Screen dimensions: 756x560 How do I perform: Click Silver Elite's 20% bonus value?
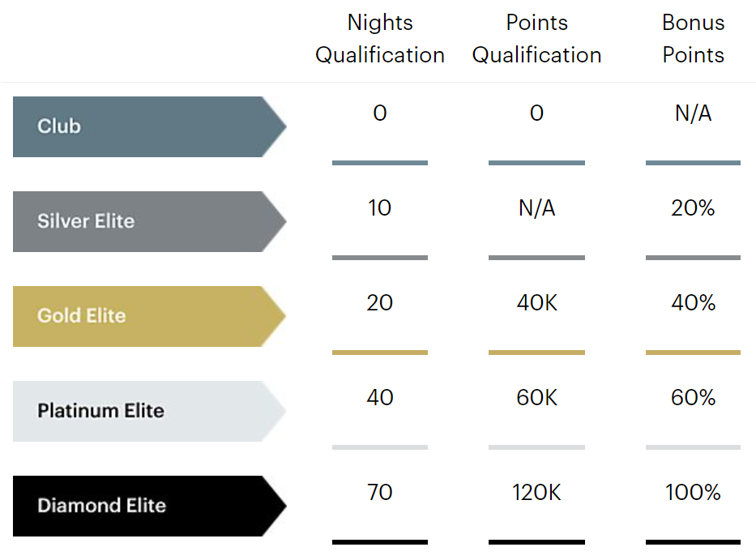click(x=693, y=208)
